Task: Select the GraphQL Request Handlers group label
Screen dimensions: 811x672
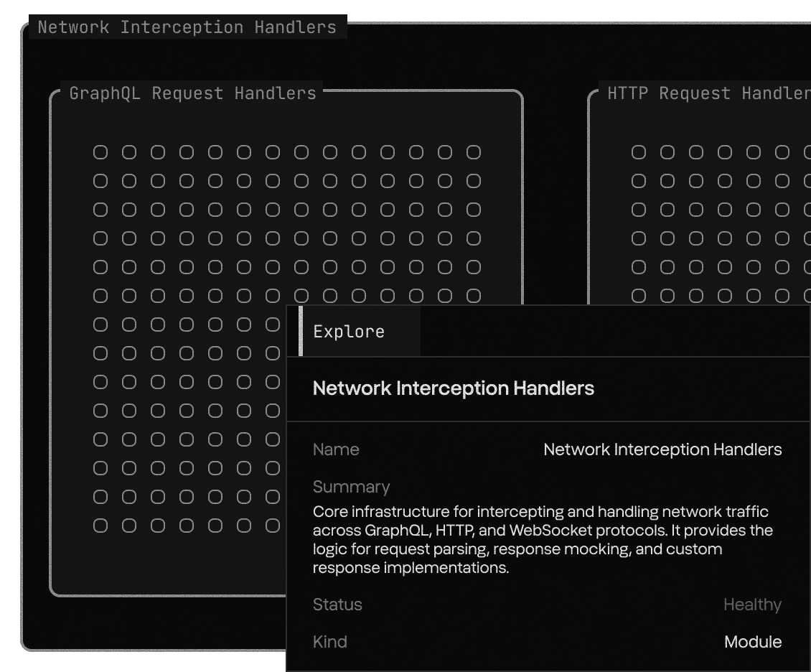Action: coord(192,93)
